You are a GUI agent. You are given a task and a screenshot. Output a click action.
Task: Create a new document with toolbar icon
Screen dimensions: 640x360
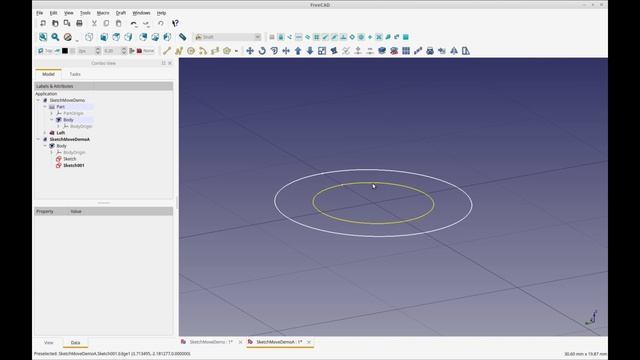pos(43,23)
